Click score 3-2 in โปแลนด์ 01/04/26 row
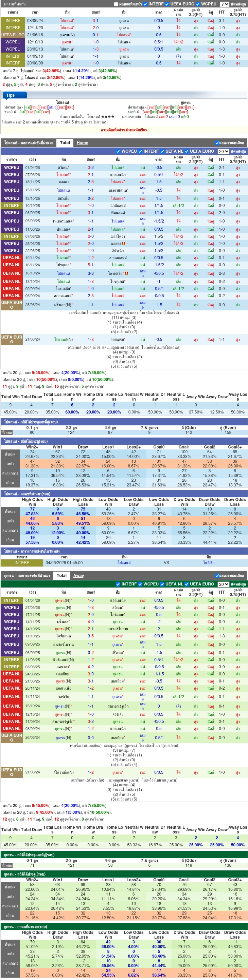 (x=91, y=168)
